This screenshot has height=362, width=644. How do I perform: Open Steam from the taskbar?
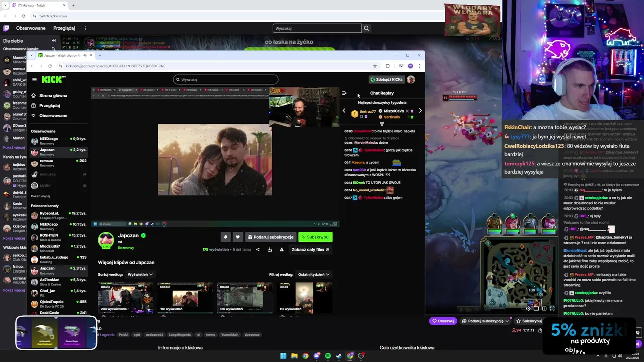tap(339, 356)
